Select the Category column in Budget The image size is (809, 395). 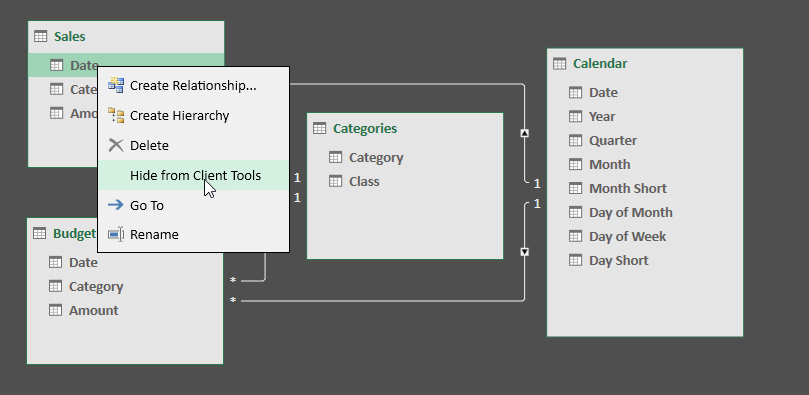click(x=96, y=286)
